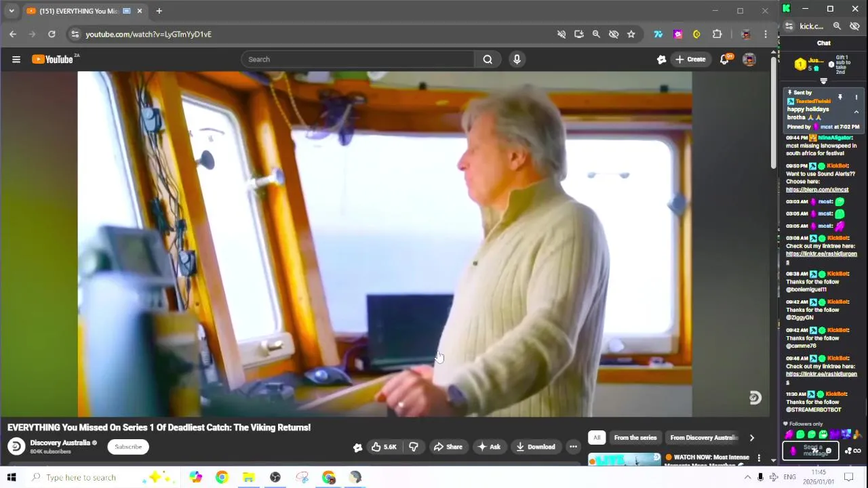Open Discovery Australia channel name link
Screen dimensions: 868x488
[60, 443]
